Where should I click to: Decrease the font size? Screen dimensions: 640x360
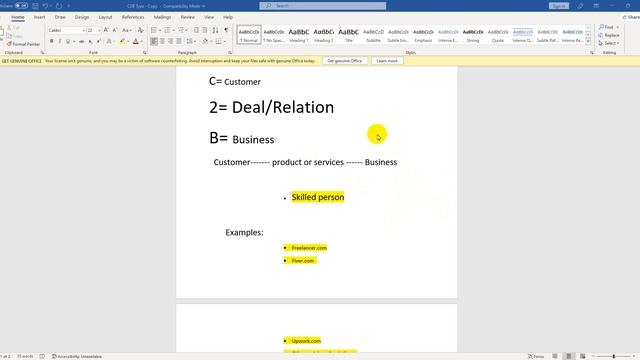[x=115, y=30]
